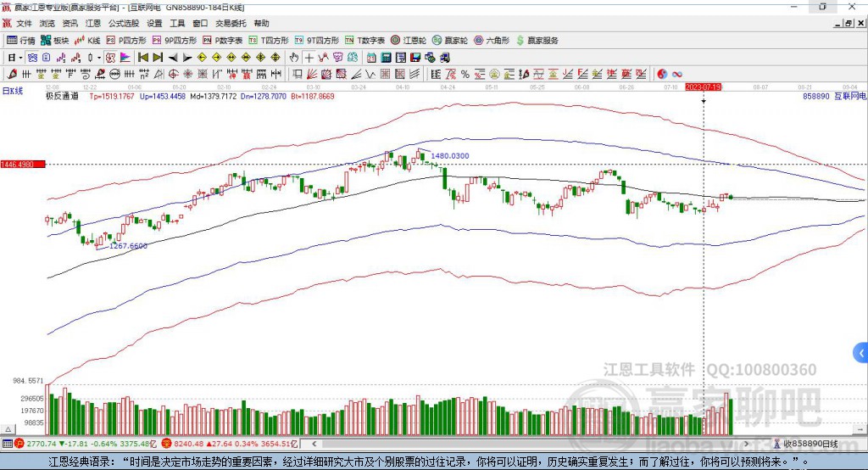The width and height of the screenshot is (868, 470).
Task: Open the 浏览 menu
Action: coord(47,23)
